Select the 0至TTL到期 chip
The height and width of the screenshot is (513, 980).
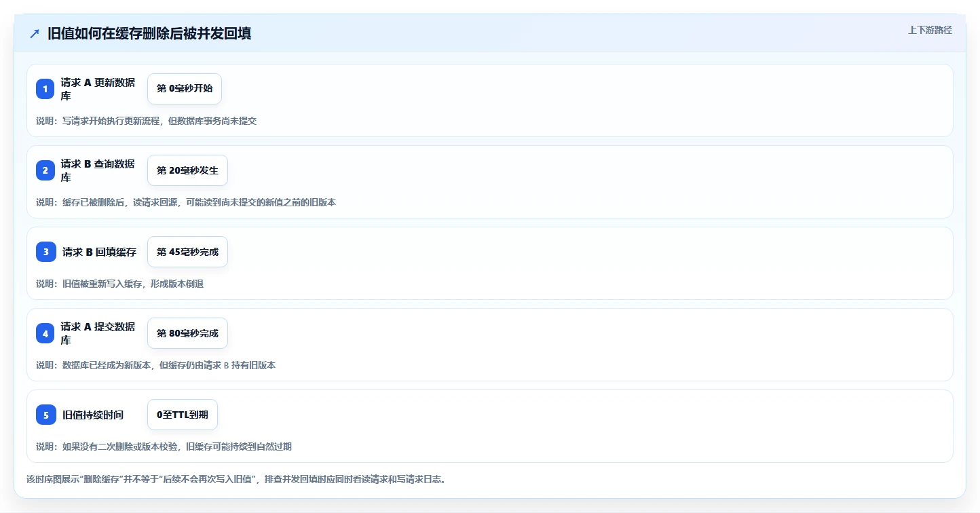[183, 415]
